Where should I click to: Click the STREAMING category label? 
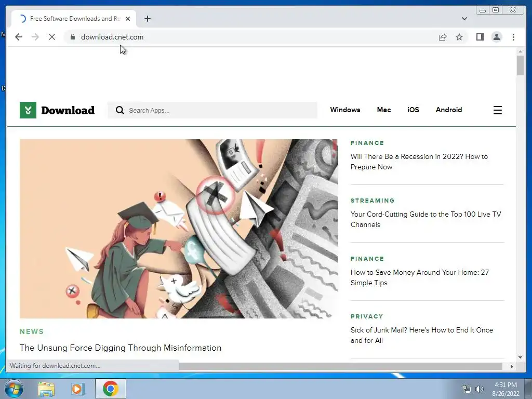click(x=373, y=201)
